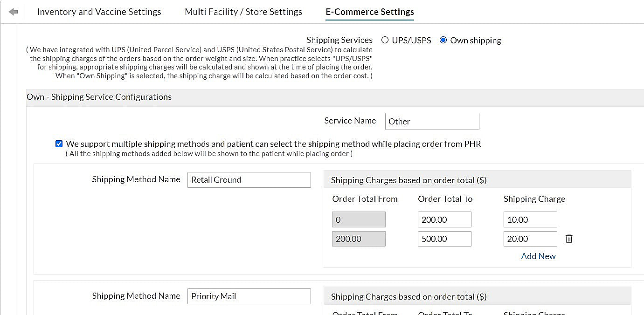Screen dimensions: 644x315
Task: Edit the 20.00 Shipping Charge field
Action: tap(530, 239)
